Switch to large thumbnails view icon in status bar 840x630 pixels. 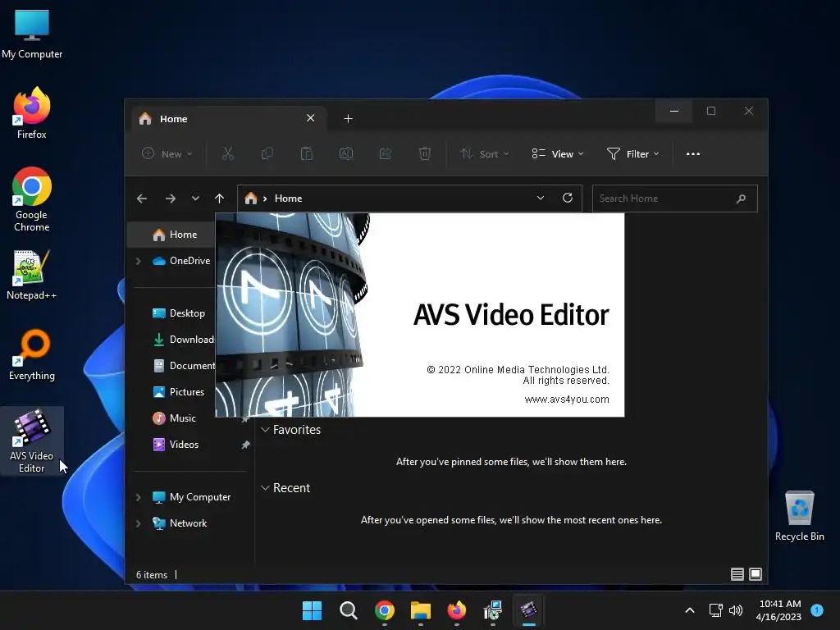click(x=756, y=574)
